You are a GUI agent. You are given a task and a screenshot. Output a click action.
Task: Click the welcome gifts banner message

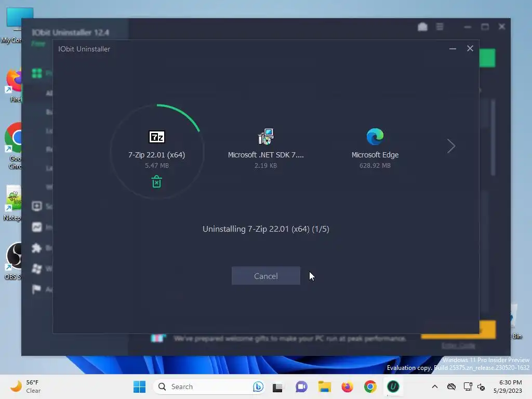(290, 339)
